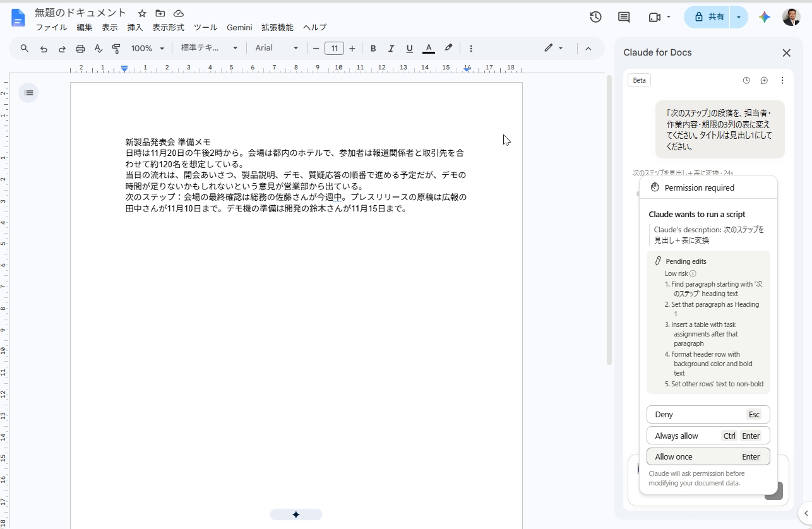Redo the last undone edit
Image resolution: width=812 pixels, height=529 pixels.
coord(62,49)
